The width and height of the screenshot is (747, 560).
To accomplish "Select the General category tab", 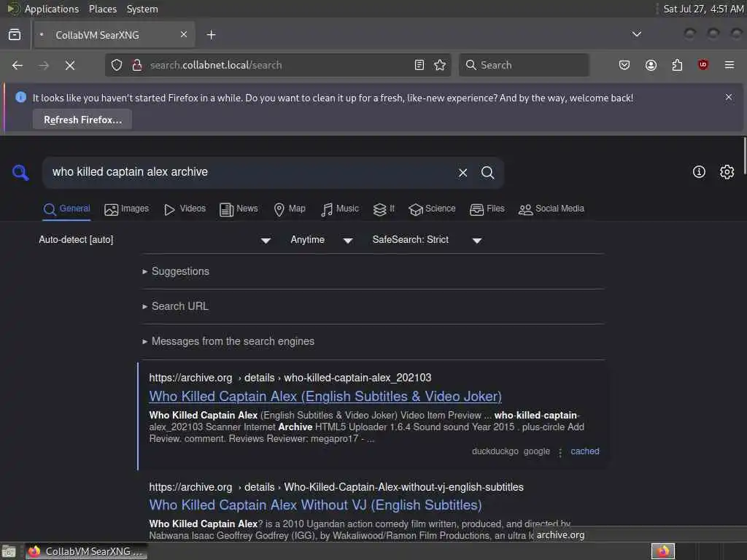I will (x=66, y=209).
